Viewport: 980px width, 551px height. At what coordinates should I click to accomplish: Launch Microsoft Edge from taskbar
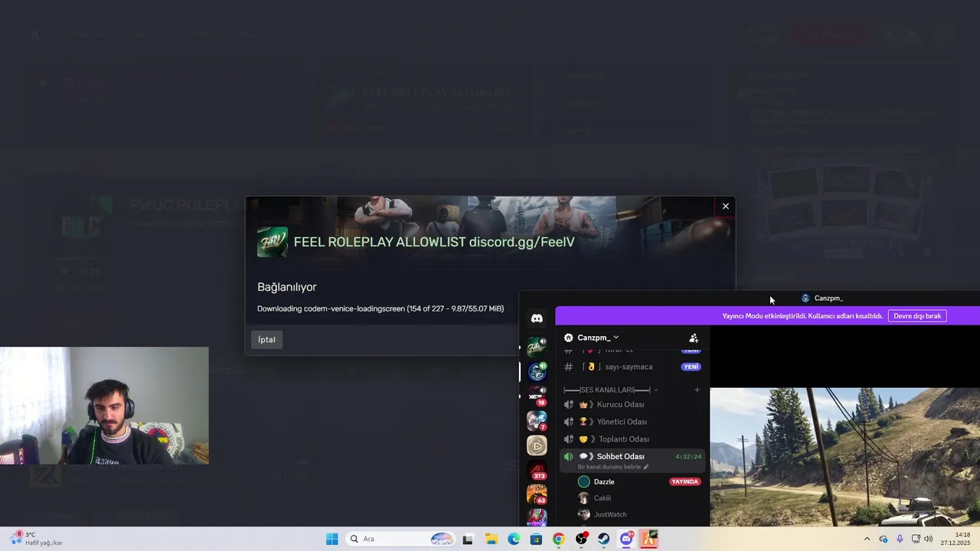pos(514,539)
